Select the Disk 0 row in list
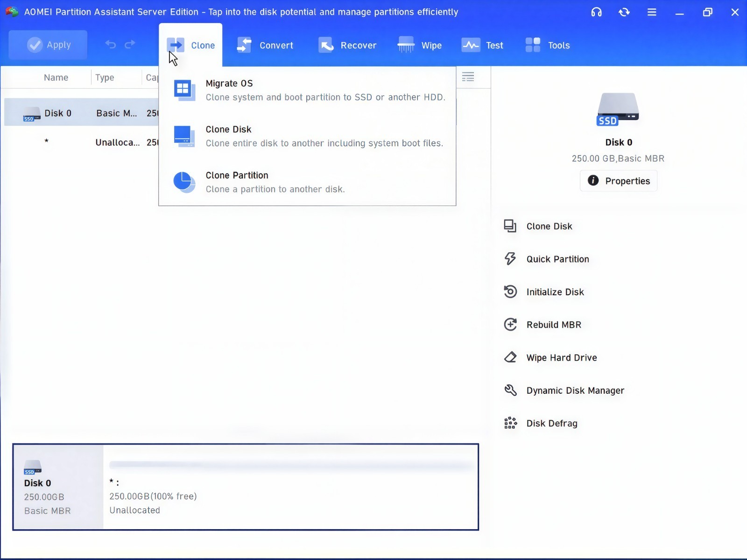Screen dimensions: 747x560 point(82,113)
